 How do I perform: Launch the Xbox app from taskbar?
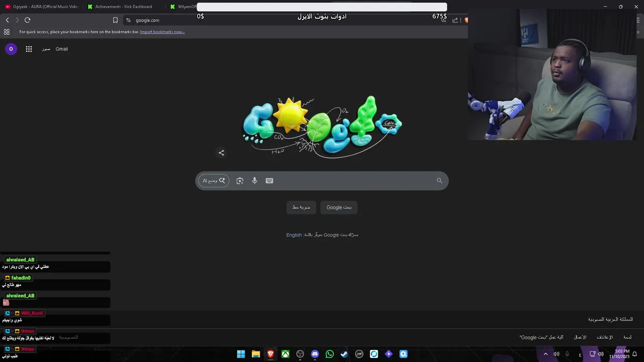pyautogui.click(x=285, y=354)
